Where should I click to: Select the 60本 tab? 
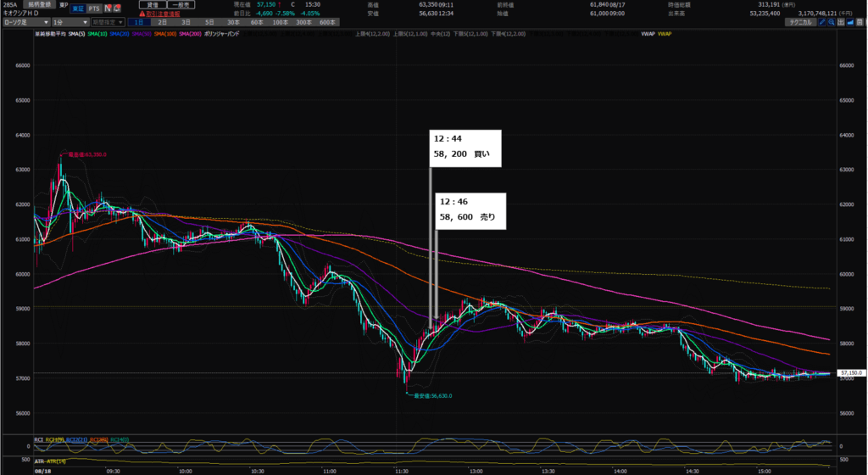257,22
